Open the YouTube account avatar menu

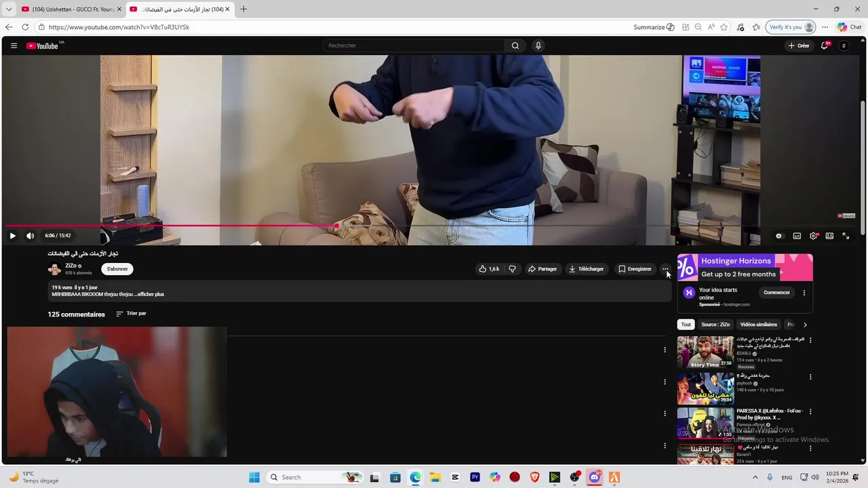pyautogui.click(x=844, y=45)
